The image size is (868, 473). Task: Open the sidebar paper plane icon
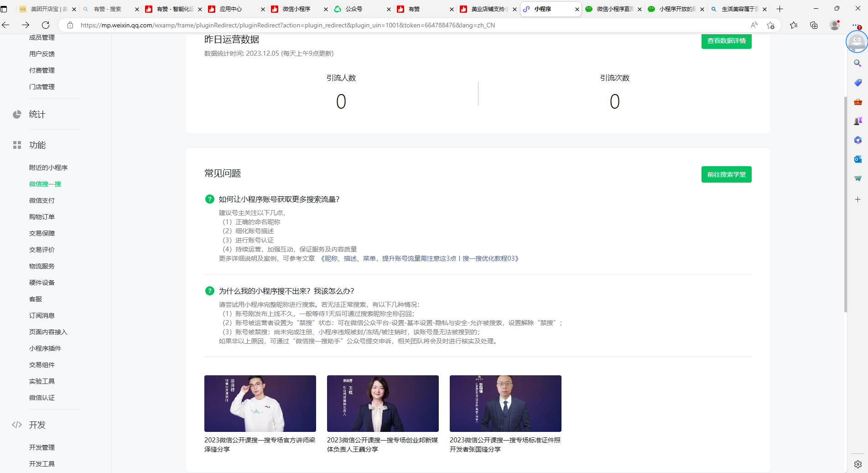point(858,179)
